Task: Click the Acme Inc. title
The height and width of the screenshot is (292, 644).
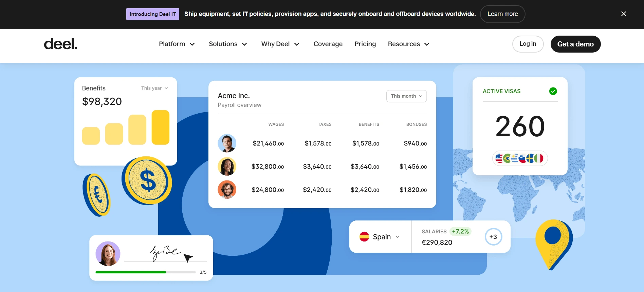Action: coord(234,96)
